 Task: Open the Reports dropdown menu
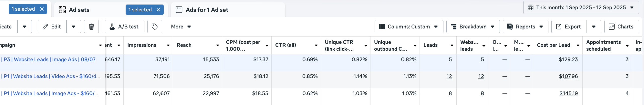point(525,27)
